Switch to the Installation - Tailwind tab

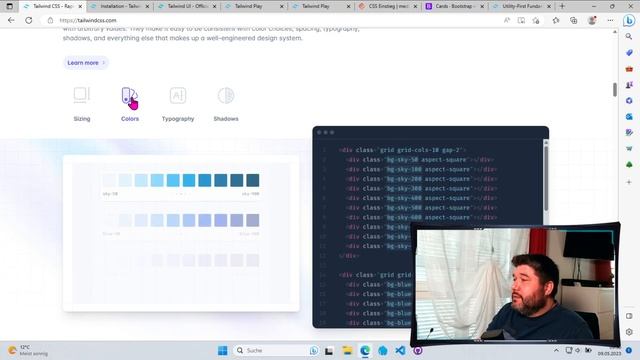118,7
